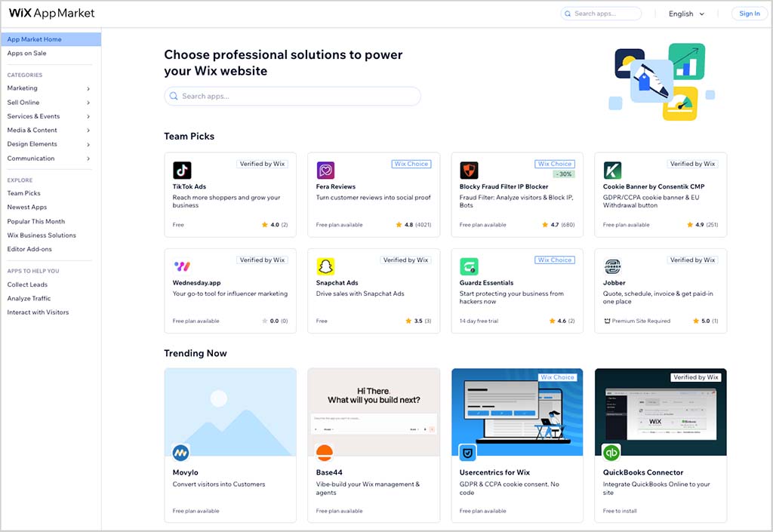Click the Wix App Market logo

click(52, 14)
